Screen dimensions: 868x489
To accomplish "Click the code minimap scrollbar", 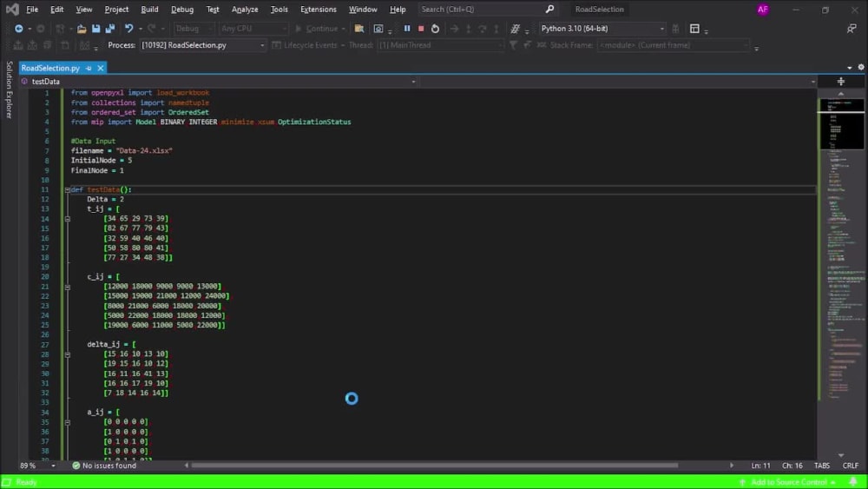I will tap(841, 274).
